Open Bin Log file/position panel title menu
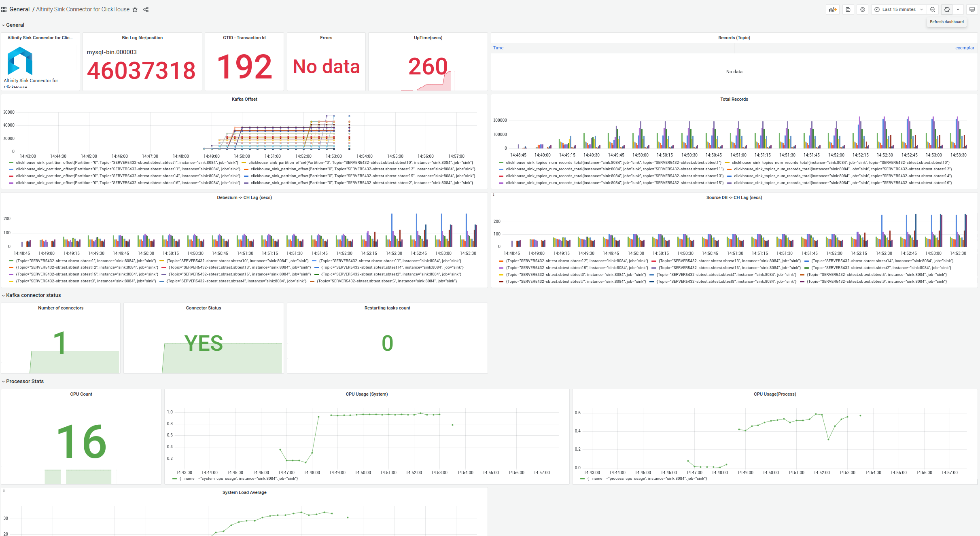The width and height of the screenshot is (980, 536). [142, 38]
